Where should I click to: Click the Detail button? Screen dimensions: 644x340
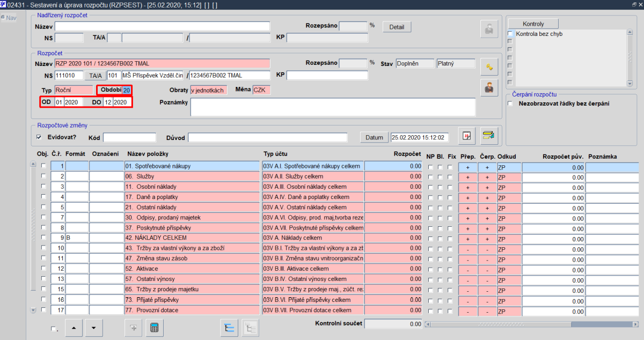397,27
